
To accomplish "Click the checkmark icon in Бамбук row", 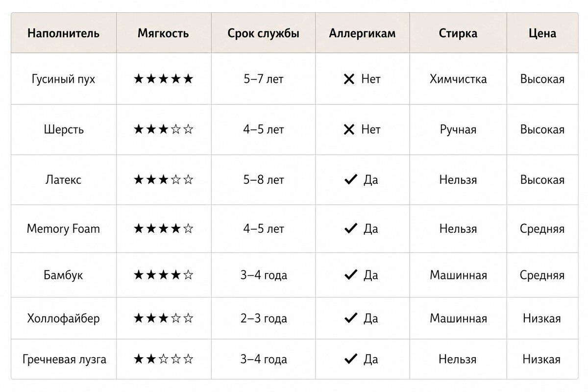I will point(350,275).
